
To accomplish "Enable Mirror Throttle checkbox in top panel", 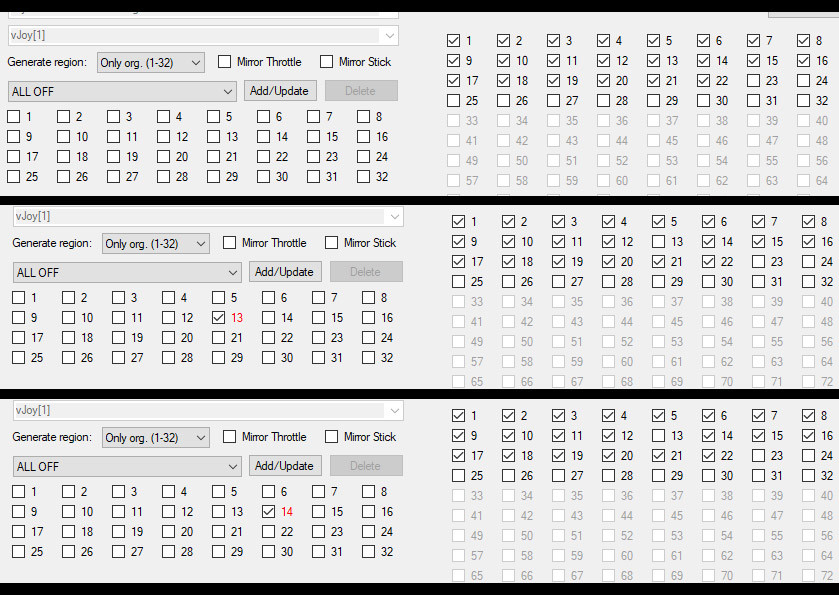I will pyautogui.click(x=224, y=62).
